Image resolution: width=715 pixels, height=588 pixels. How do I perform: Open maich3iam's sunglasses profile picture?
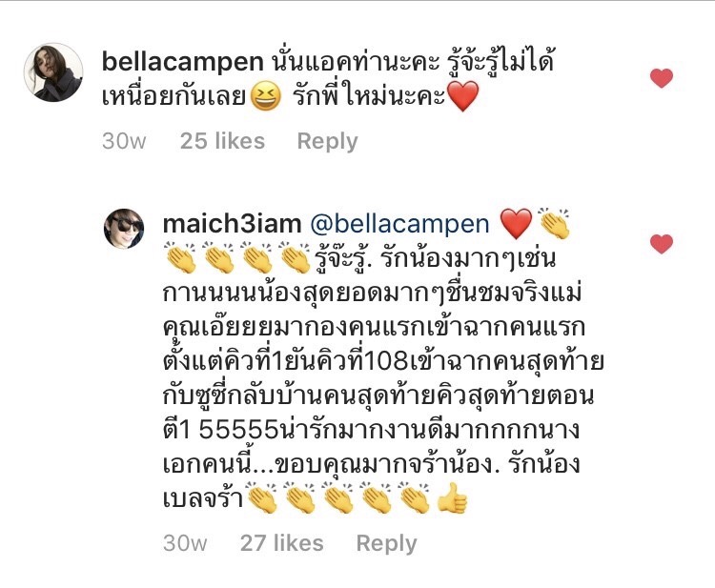tap(124, 229)
